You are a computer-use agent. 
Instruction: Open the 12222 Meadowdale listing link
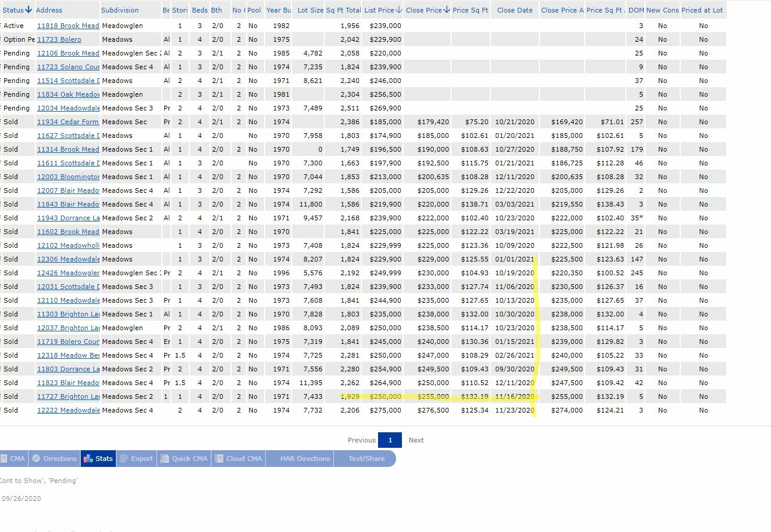pyautogui.click(x=68, y=410)
